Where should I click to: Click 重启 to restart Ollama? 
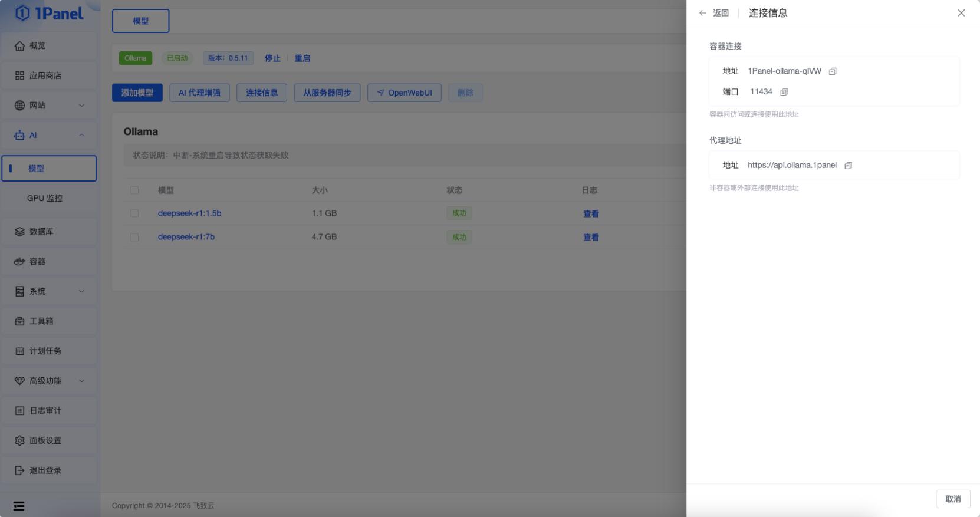pos(302,58)
